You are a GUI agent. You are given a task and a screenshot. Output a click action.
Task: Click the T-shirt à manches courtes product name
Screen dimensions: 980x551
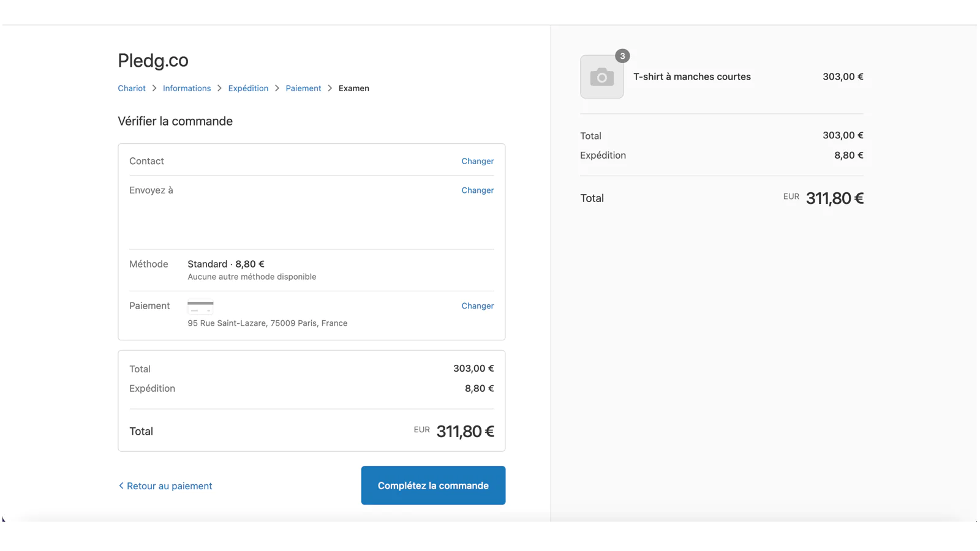pos(692,77)
